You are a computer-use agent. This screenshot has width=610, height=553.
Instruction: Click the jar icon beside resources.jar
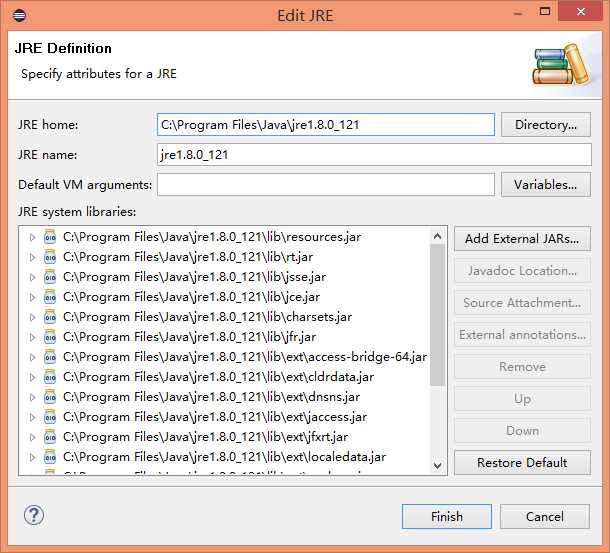pyautogui.click(x=50, y=237)
